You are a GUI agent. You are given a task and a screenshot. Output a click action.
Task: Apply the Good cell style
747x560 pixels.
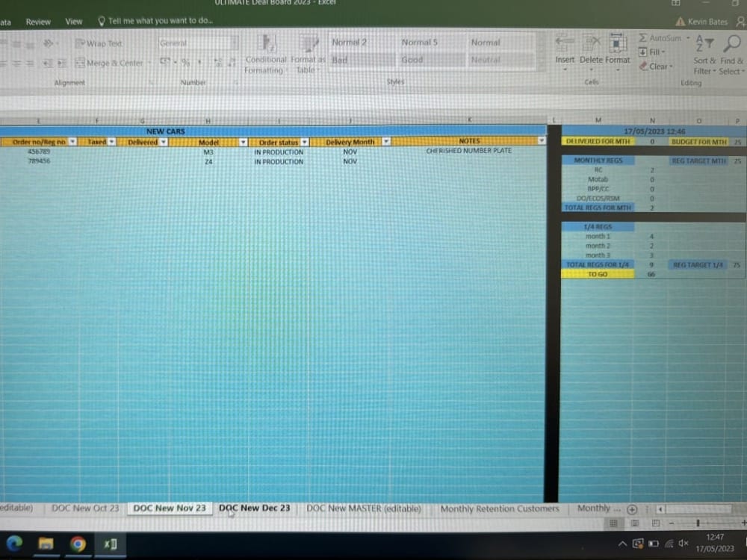click(432, 60)
